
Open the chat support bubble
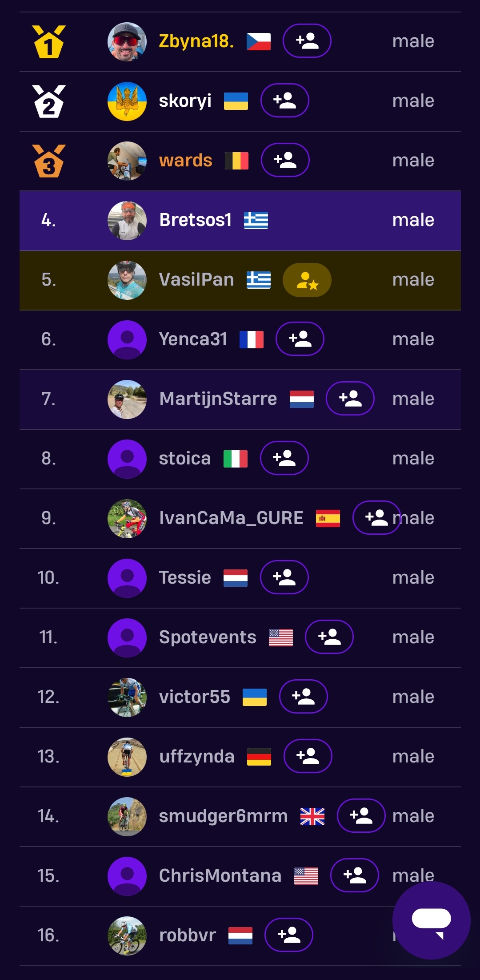pos(431,920)
